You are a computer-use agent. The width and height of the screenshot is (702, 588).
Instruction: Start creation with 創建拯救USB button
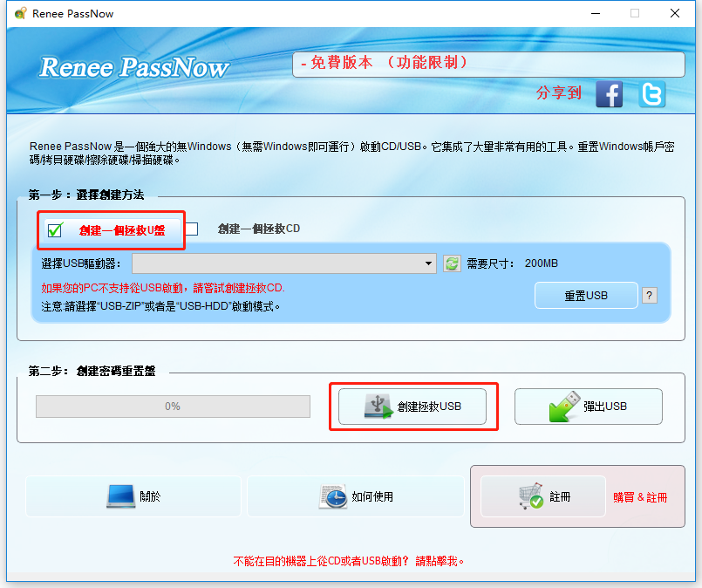[412, 407]
